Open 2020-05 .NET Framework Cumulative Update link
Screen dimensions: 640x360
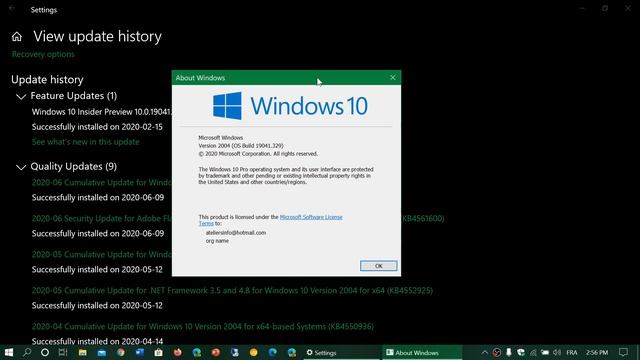[232, 290]
